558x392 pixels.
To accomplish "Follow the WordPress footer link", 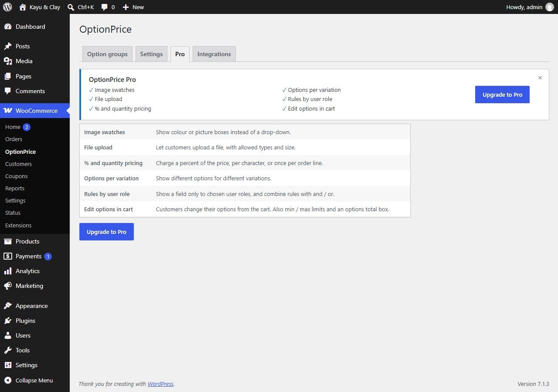I will click(160, 384).
